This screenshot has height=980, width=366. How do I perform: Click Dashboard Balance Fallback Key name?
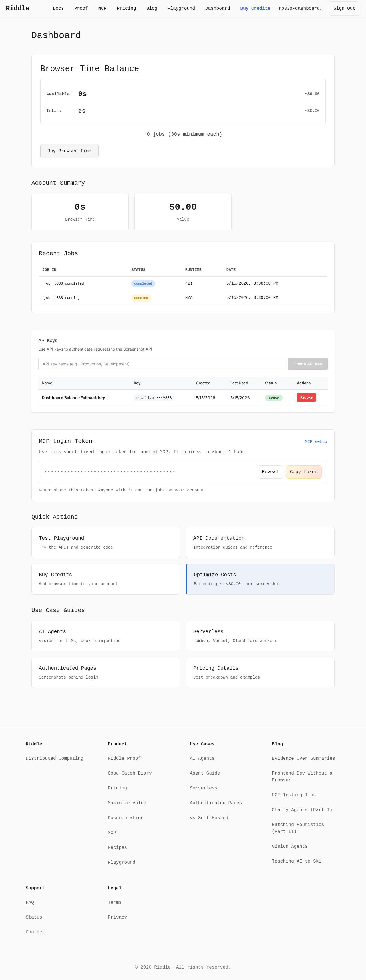(73, 397)
